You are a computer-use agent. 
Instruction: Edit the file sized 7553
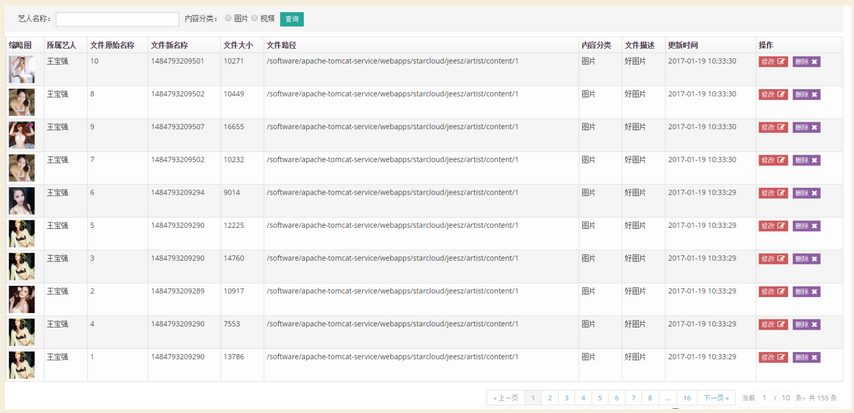pos(773,324)
